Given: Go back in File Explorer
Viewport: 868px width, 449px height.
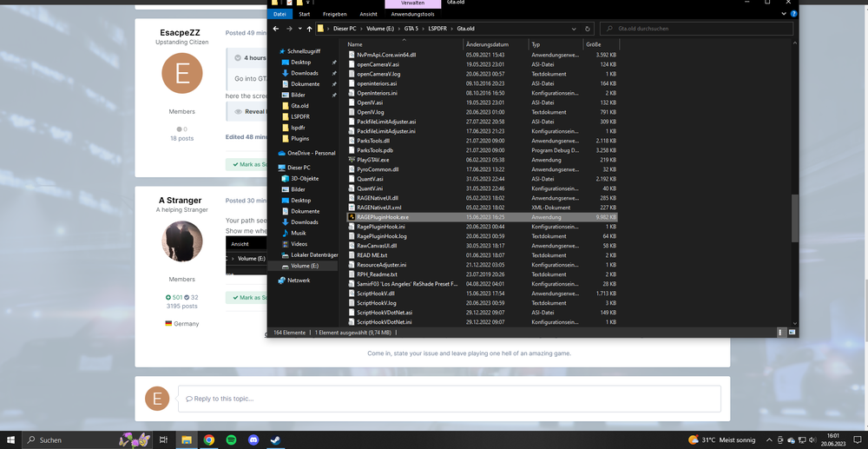Looking at the screenshot, I should tap(276, 29).
